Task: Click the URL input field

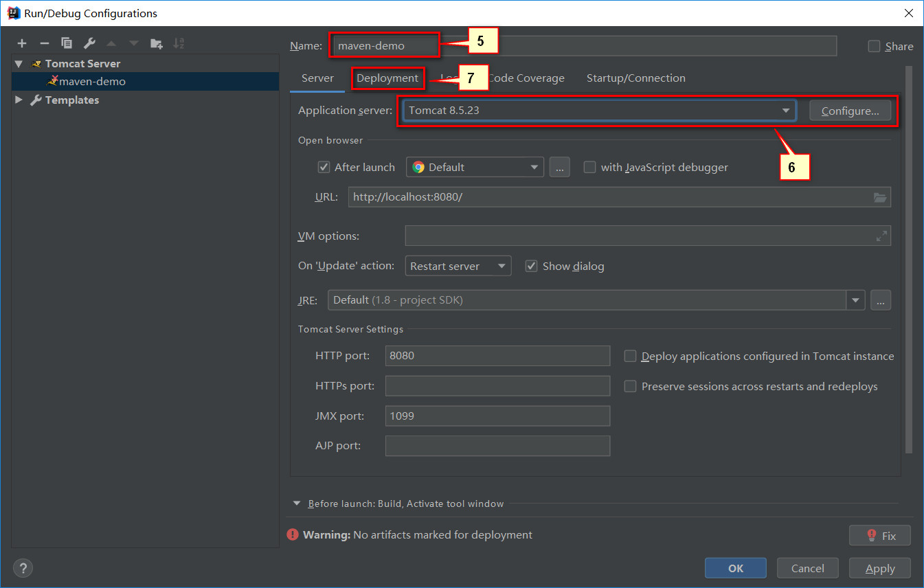Action: tap(619, 197)
